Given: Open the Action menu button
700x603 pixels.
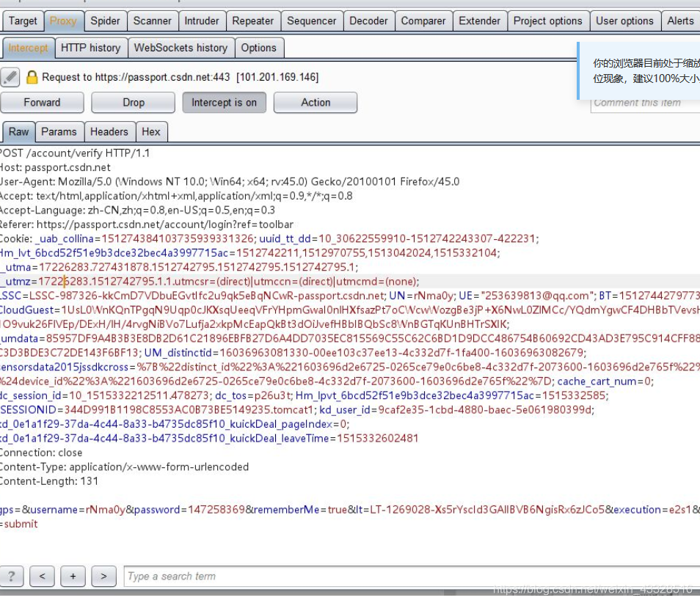Looking at the screenshot, I should pyautogui.click(x=316, y=103).
